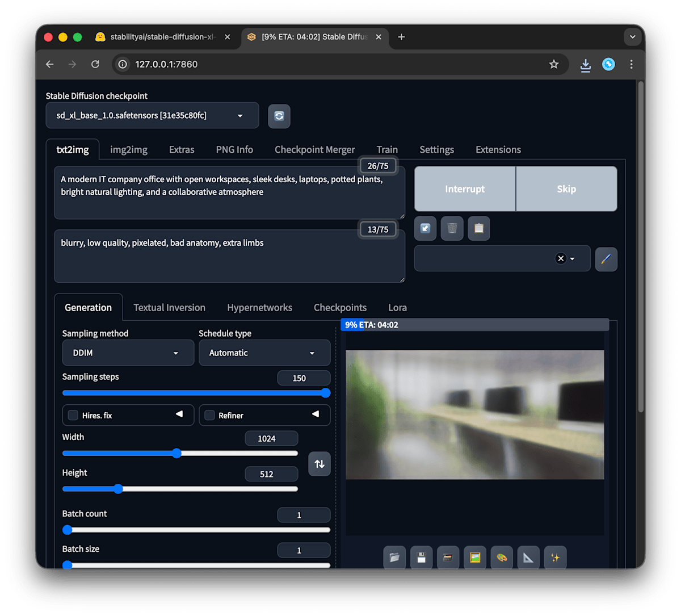
Task: Open the PNG Info tab
Action: 234,150
